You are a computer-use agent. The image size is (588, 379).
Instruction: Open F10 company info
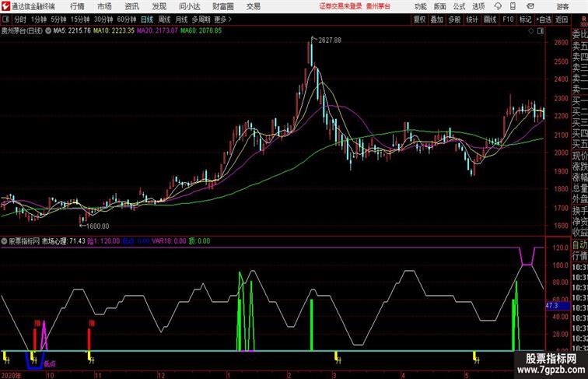coord(508,19)
